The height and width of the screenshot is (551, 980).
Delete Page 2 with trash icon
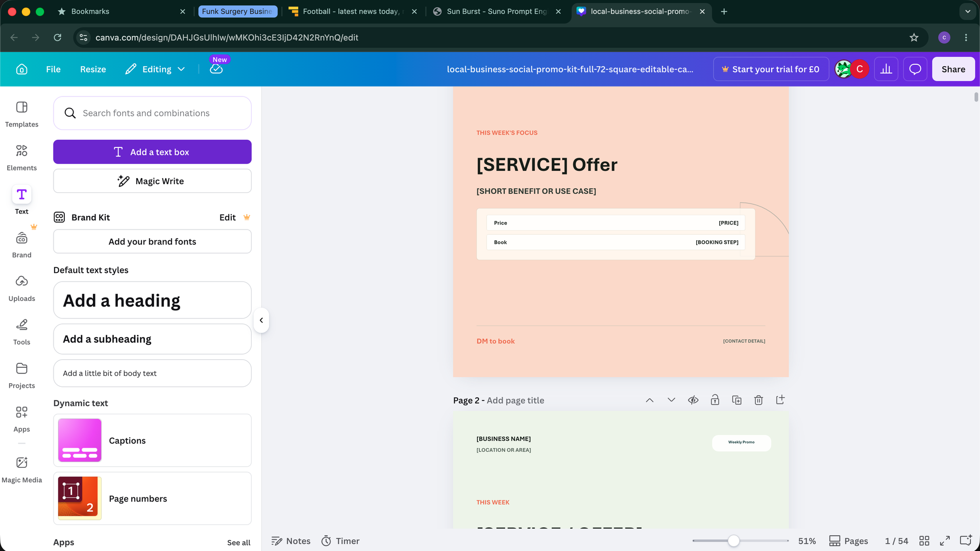pyautogui.click(x=758, y=400)
